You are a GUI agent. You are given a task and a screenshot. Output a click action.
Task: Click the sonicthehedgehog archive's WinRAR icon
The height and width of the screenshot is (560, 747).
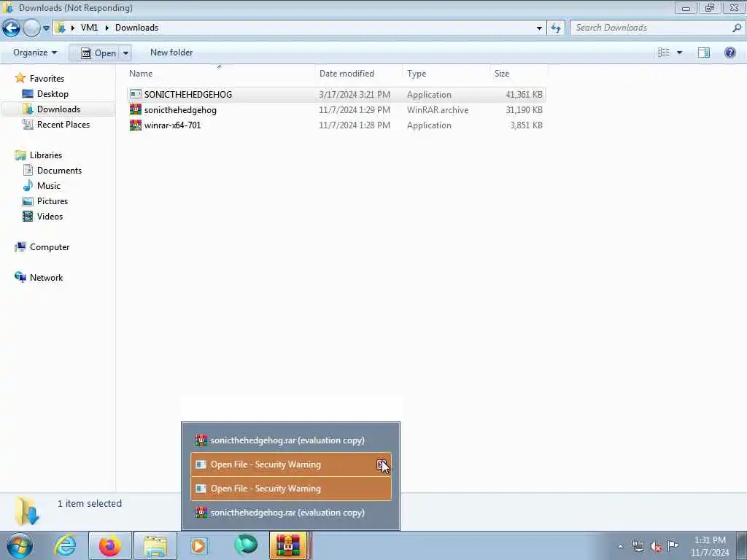pos(135,109)
